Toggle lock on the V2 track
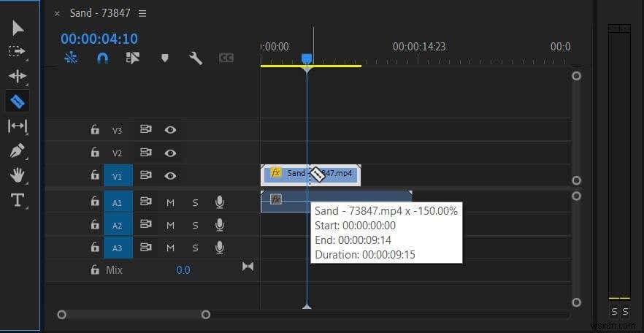 [x=95, y=153]
